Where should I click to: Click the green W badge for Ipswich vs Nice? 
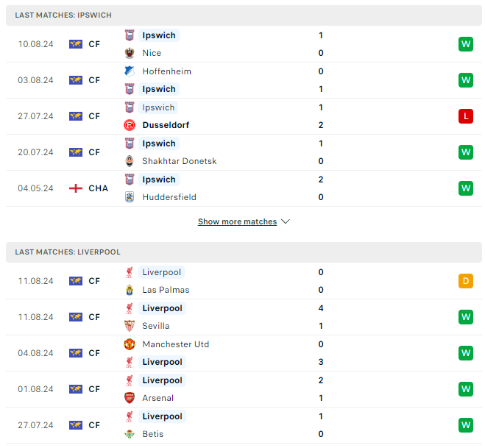point(465,44)
